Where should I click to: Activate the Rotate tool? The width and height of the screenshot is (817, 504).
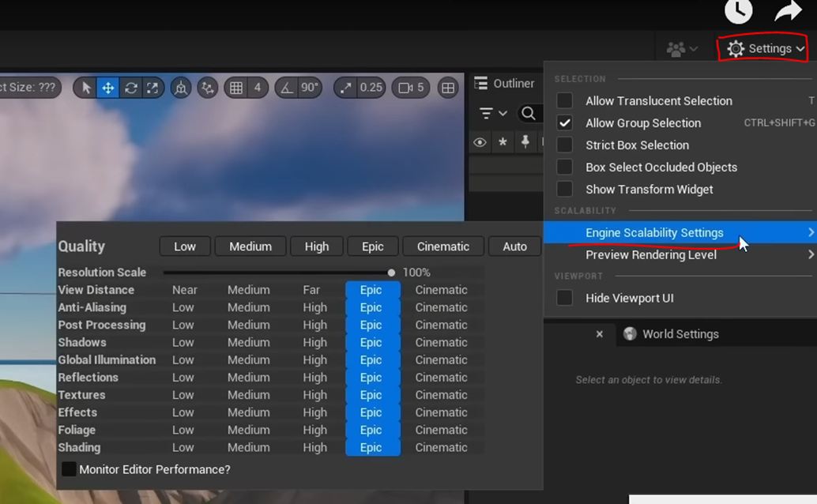[131, 88]
